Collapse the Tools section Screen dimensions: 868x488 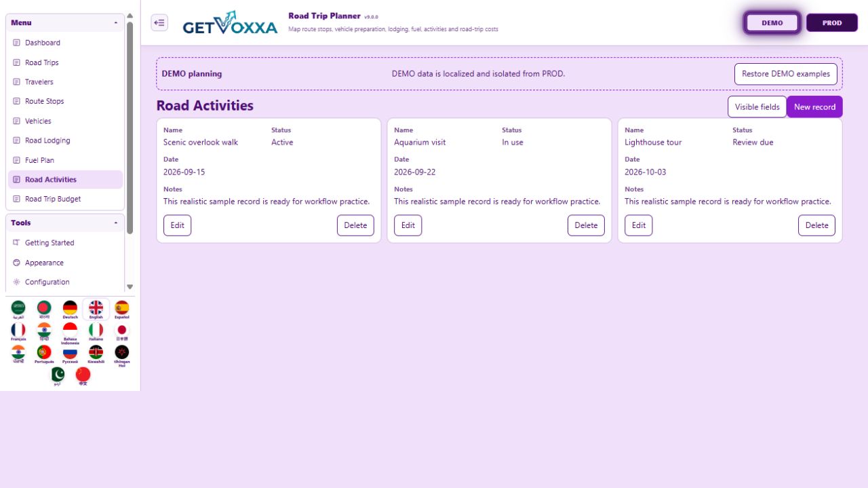click(x=115, y=223)
